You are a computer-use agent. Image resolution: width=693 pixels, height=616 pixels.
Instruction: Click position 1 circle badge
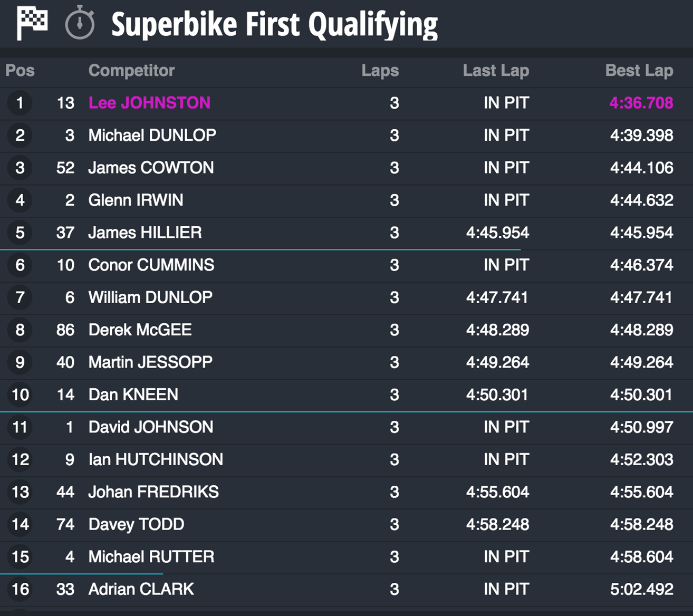20,103
